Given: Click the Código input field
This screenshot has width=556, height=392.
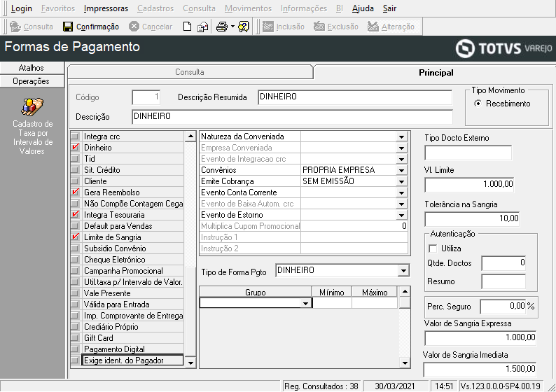Looking at the screenshot, I should point(146,97).
